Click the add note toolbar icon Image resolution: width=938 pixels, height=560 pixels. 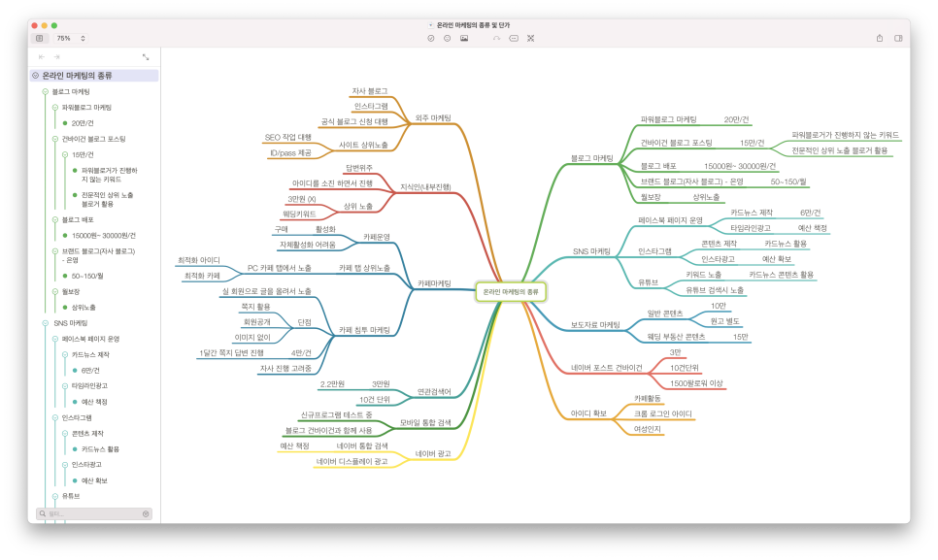pyautogui.click(x=514, y=38)
